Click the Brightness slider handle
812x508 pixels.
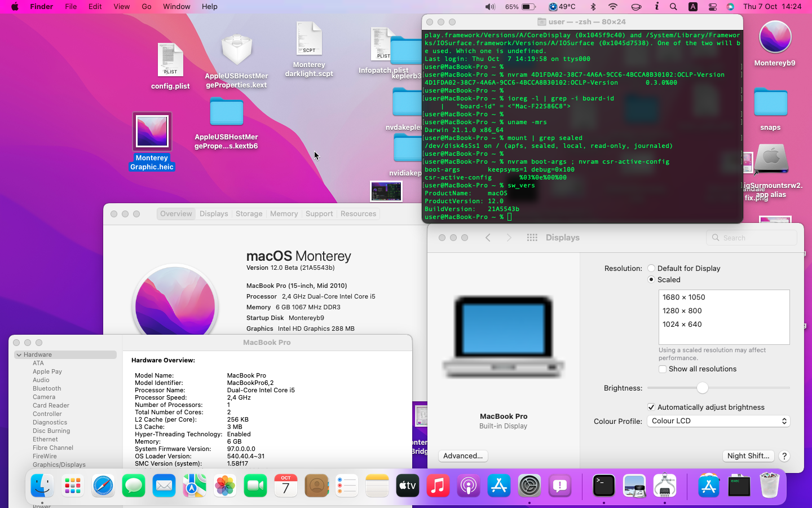[702, 388]
